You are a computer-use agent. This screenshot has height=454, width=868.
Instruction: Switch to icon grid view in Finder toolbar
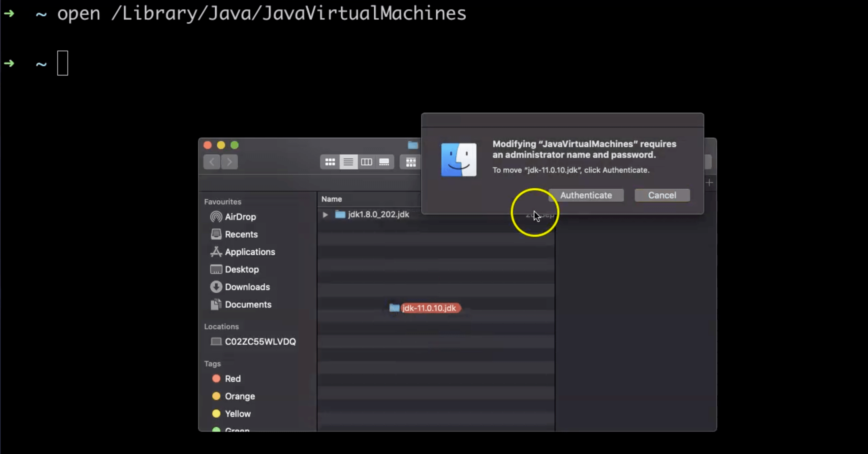(x=330, y=162)
